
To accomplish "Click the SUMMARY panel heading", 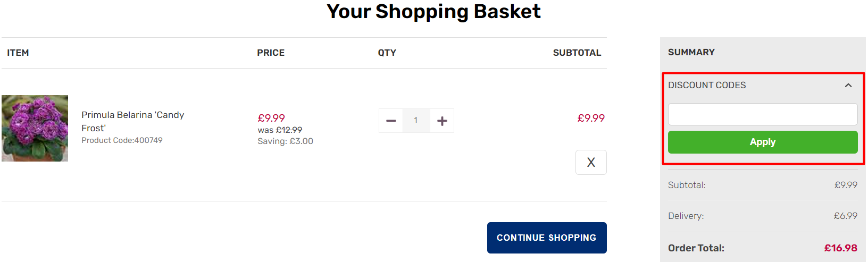I will 691,53.
